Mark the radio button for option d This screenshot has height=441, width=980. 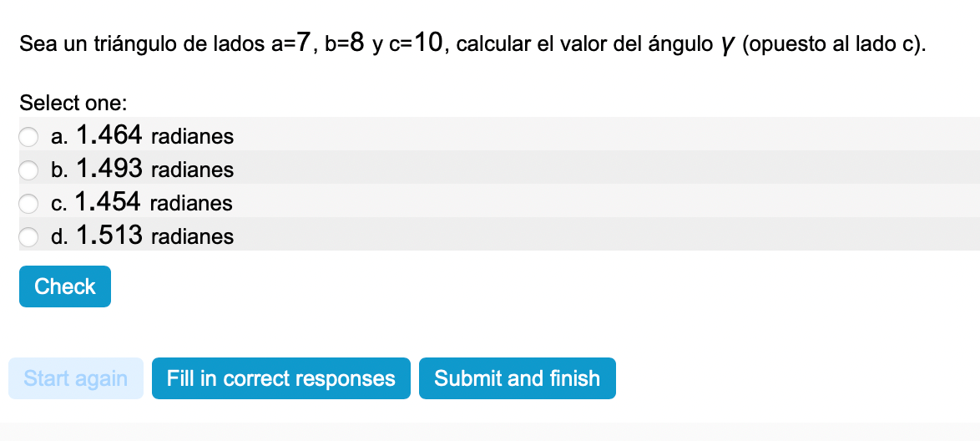[29, 236]
